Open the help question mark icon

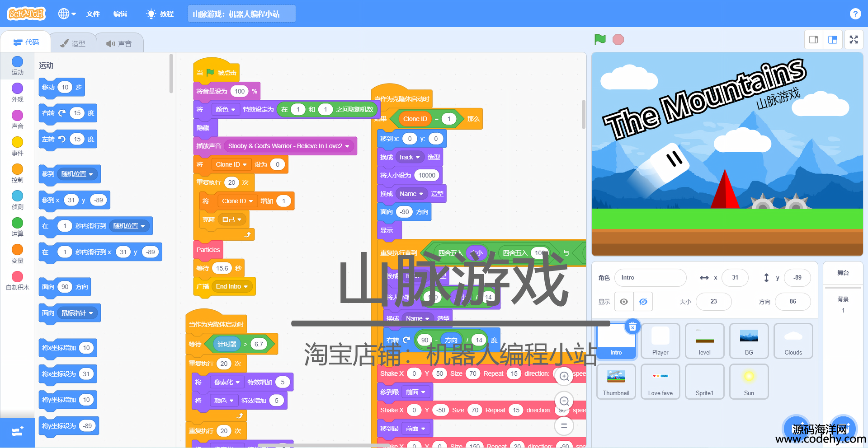(x=855, y=14)
